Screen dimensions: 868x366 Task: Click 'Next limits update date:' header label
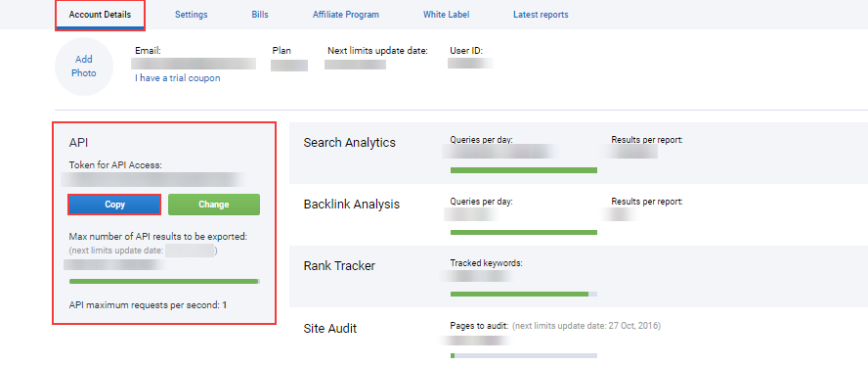(377, 51)
